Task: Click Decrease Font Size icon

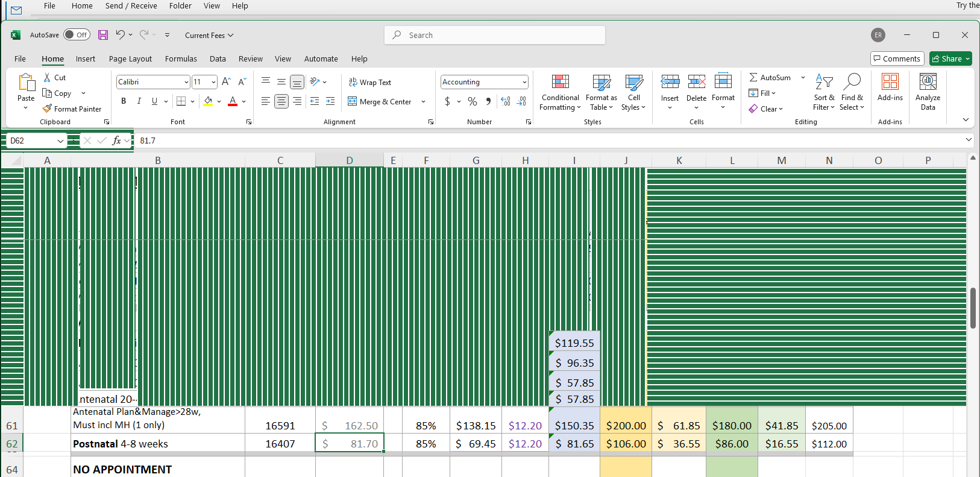Action: click(242, 81)
